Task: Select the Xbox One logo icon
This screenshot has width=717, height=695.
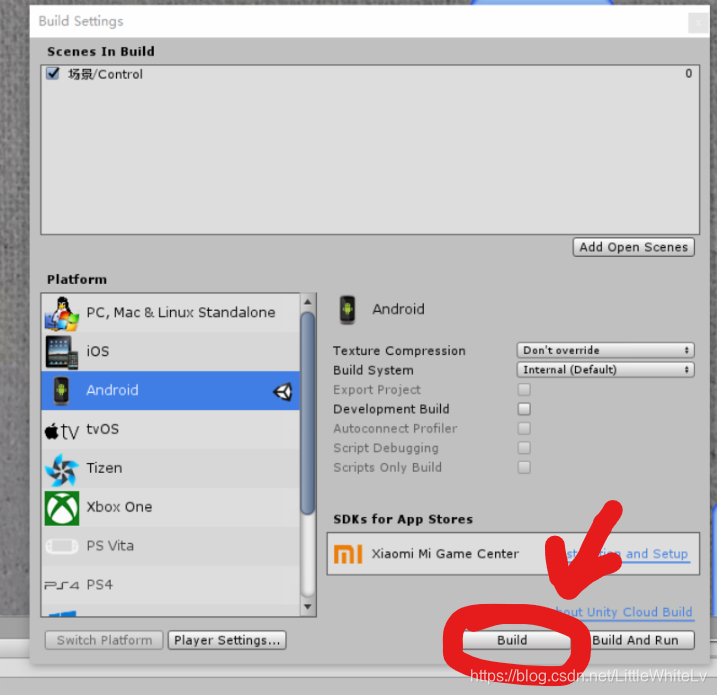Action: [x=62, y=508]
